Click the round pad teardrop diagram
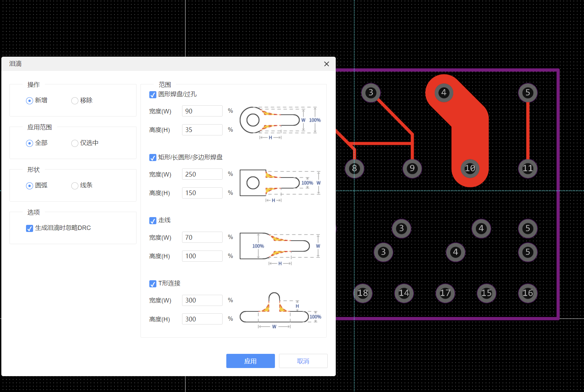Viewport: 584px width, 392px height. 280,122
